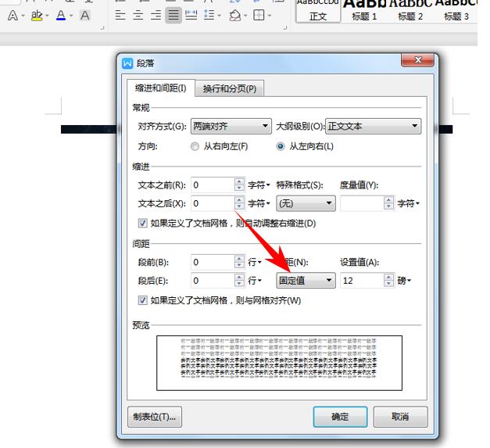Open highlight color dropdown arrow
Viewport: 490px width, 448px height.
tap(47, 16)
